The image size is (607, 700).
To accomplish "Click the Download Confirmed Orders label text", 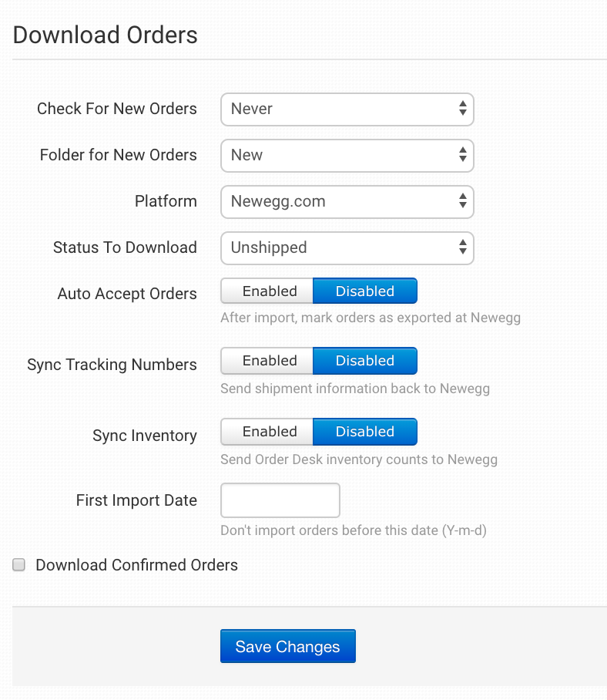I will click(136, 565).
